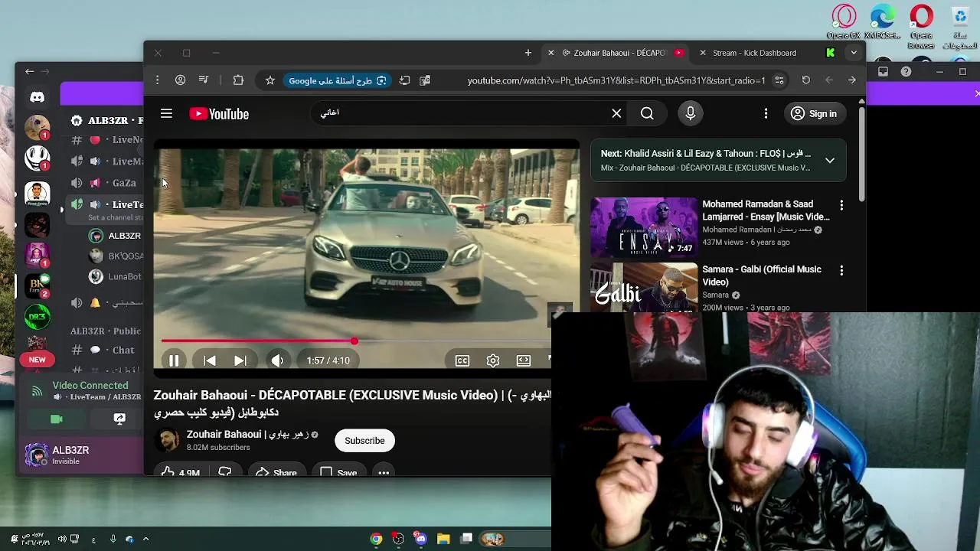This screenshot has width=980, height=551.
Task: Open the YouTube hamburger guide menu
Action: tap(166, 114)
